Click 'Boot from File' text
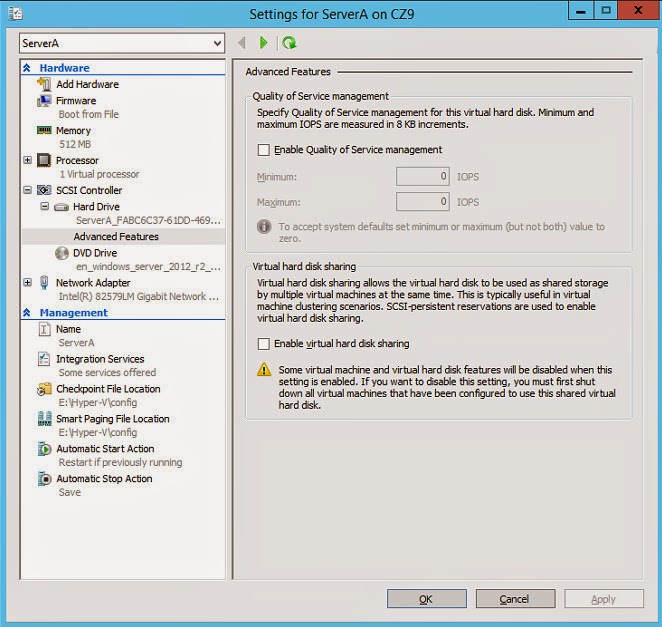662x627 pixels. (x=89, y=114)
